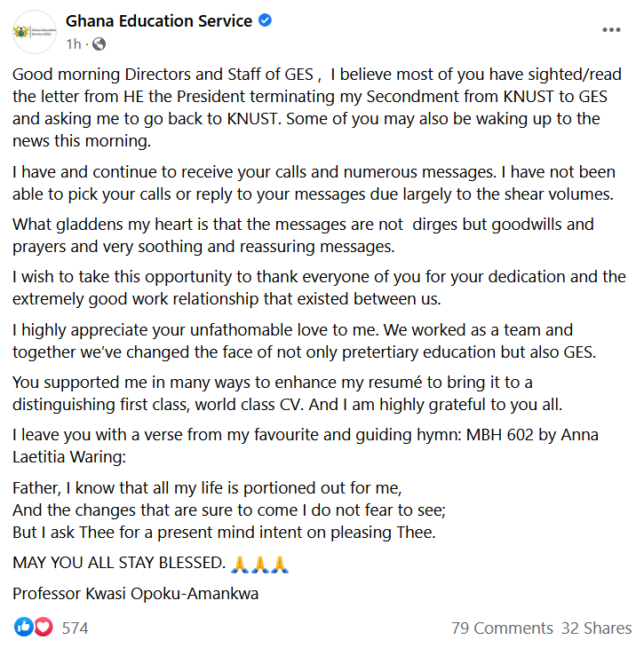Screen dimensions: 644x648
Task: Open the 79 Comments link
Action: [502, 628]
